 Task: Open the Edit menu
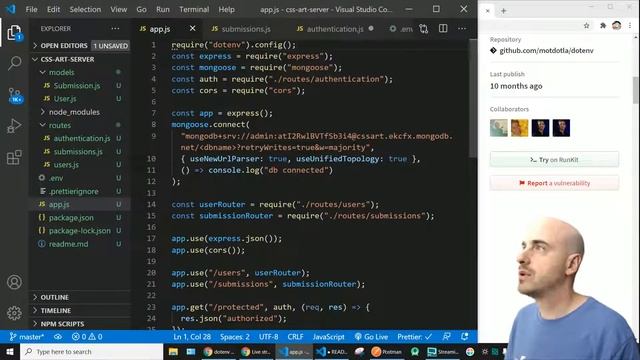pyautogui.click(x=53, y=9)
